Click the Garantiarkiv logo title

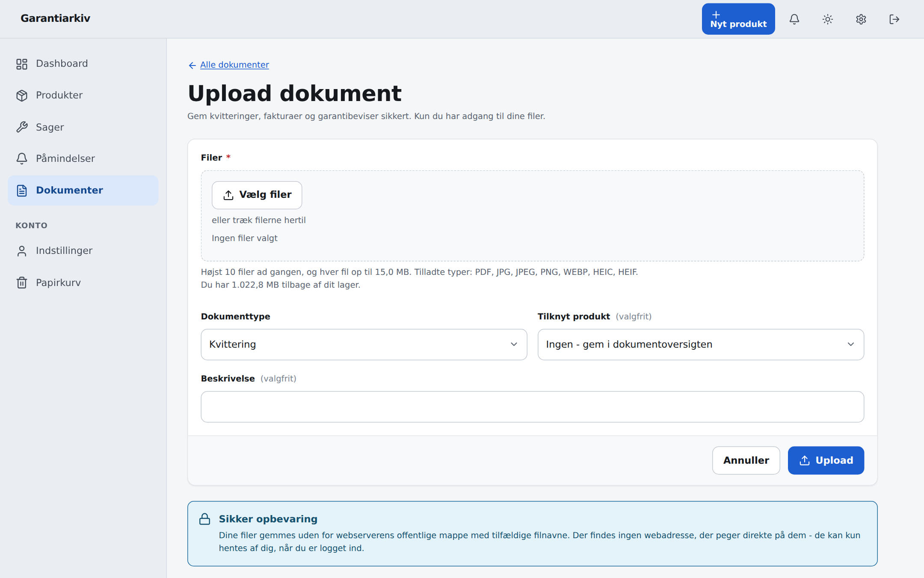pos(55,18)
